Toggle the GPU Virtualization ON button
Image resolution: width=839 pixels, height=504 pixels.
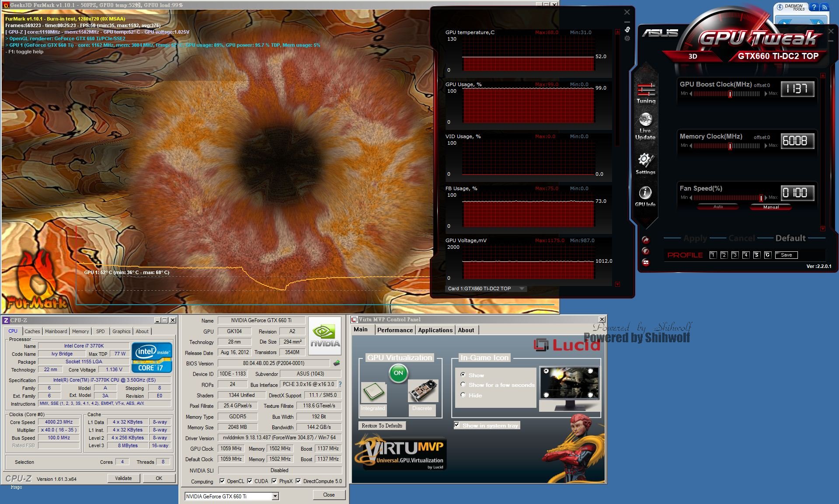[398, 373]
